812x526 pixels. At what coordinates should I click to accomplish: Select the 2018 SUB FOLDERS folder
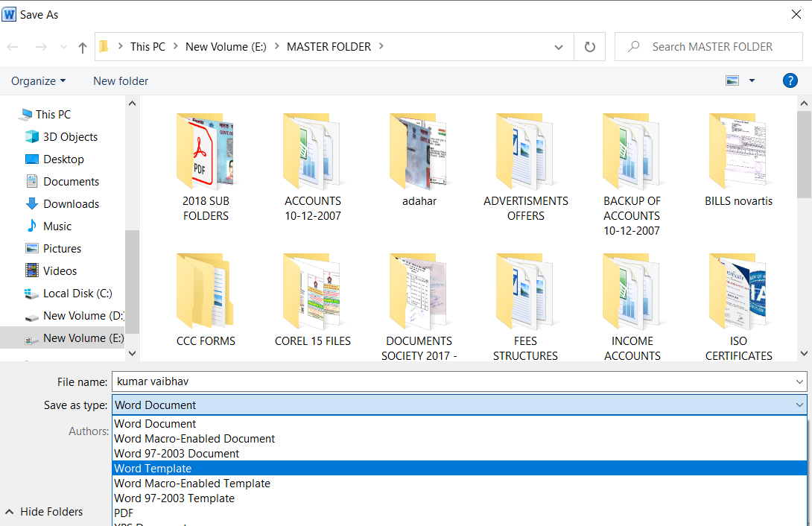point(206,167)
